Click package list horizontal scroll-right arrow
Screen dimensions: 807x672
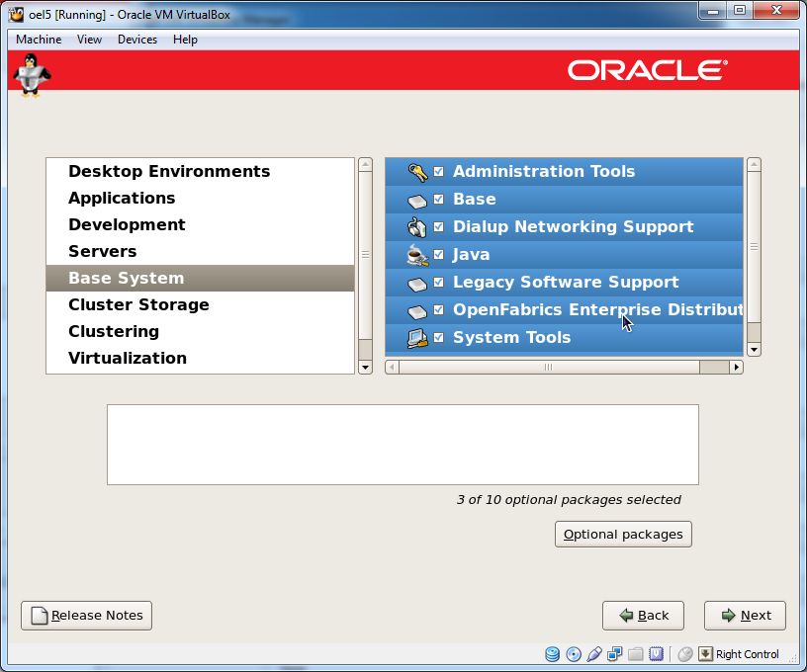[737, 367]
